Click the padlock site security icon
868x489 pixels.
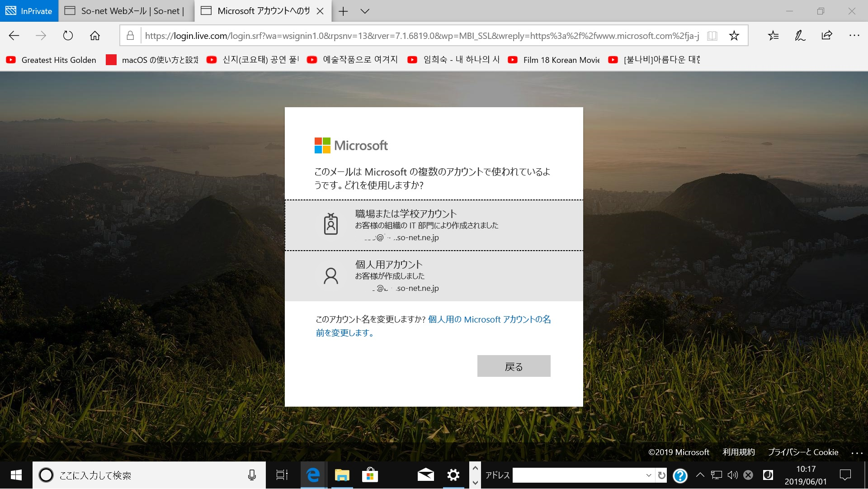pyautogui.click(x=130, y=36)
